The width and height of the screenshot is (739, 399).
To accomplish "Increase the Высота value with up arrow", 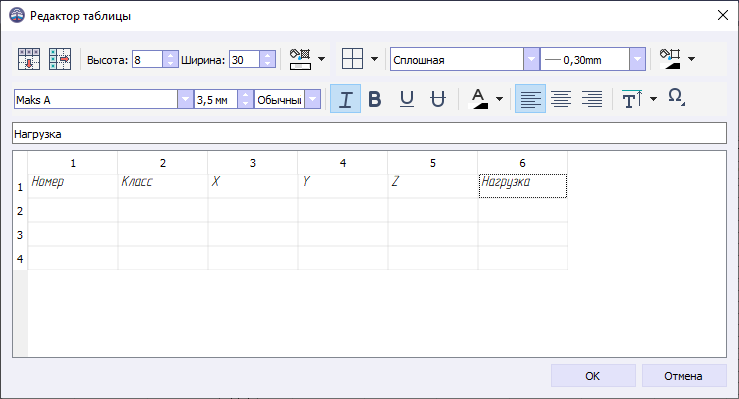I will (171, 55).
